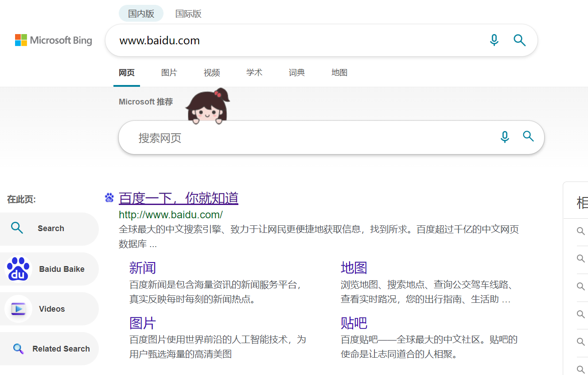
Task: Switch to the 学术 tab
Action: pos(254,72)
